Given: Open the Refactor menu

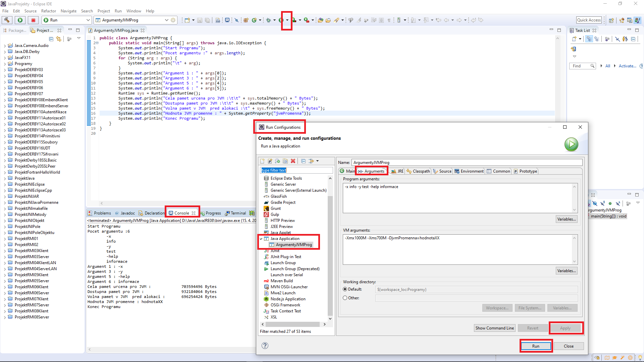Looking at the screenshot, I should 49,11.
